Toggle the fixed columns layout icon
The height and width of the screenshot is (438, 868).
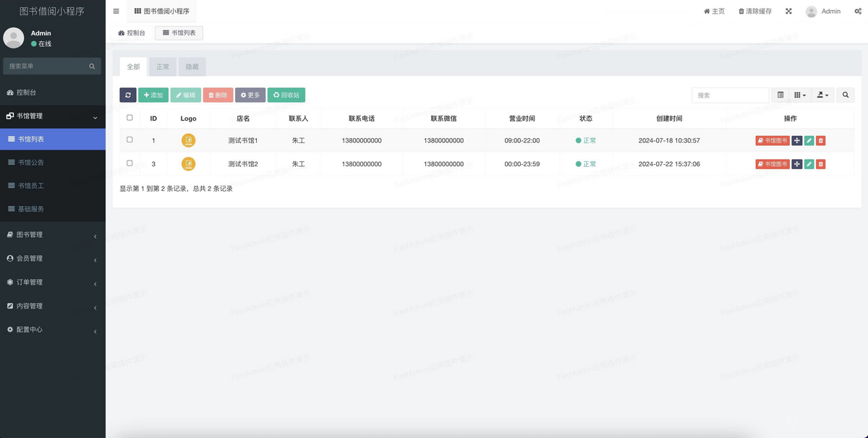780,95
